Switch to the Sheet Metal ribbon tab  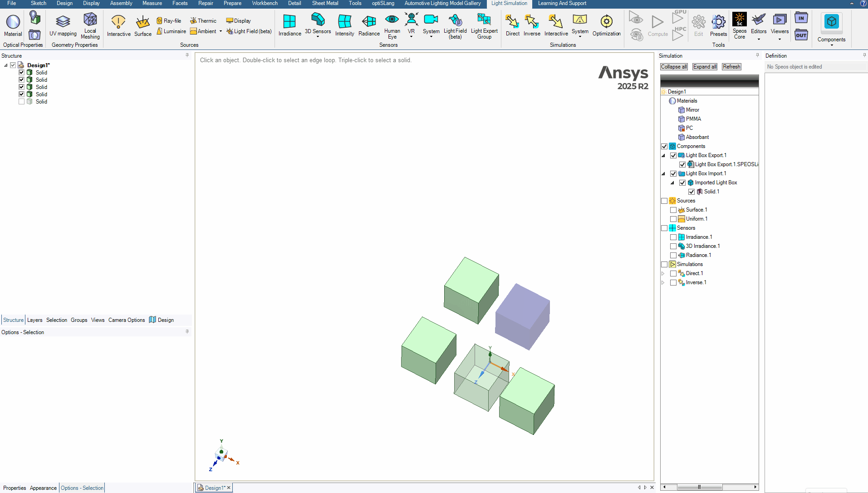point(325,3)
